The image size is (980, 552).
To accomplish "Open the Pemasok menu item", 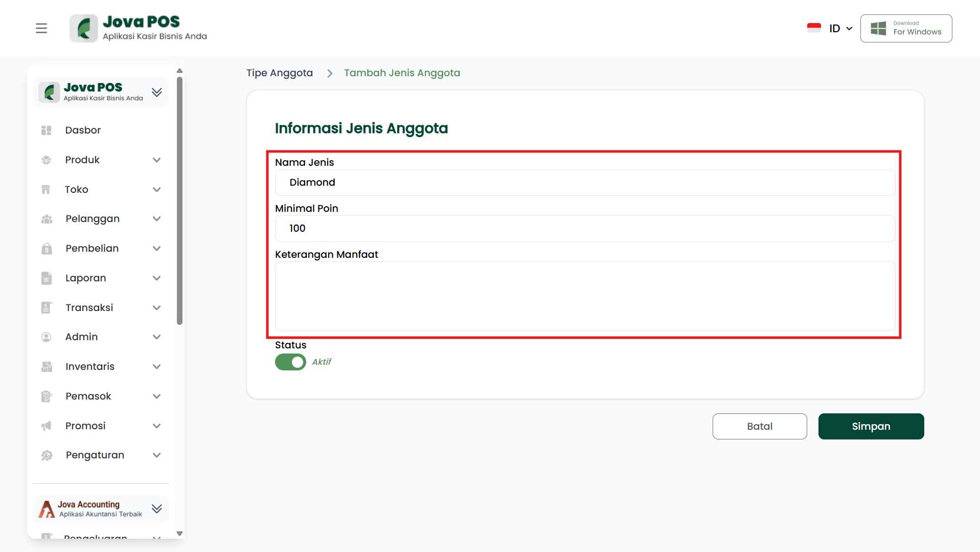I will [88, 396].
